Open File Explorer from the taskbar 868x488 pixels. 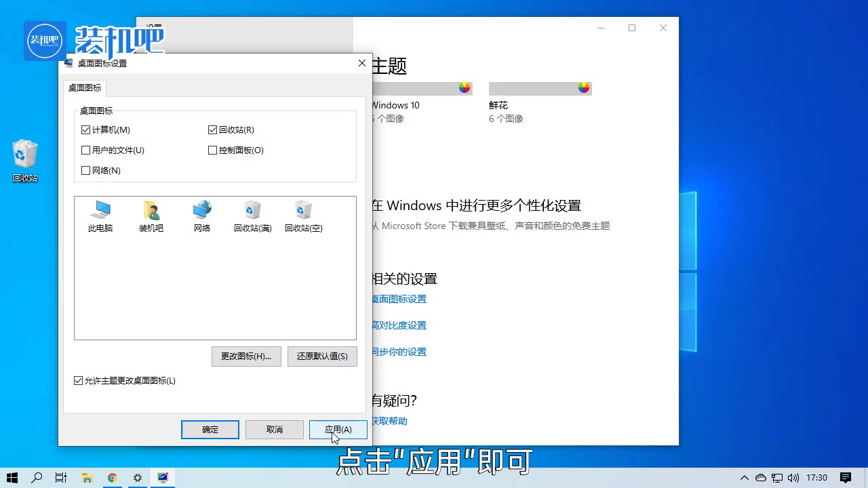pos(87,478)
